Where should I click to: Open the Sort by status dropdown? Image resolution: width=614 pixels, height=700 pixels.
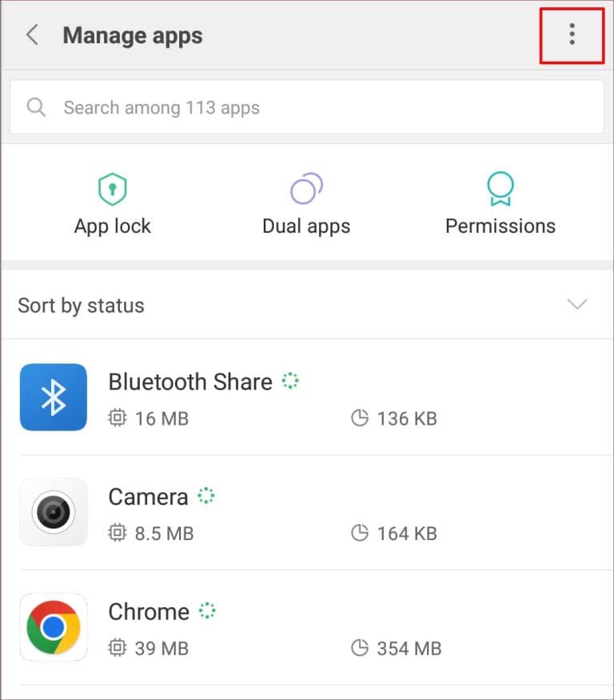point(80,306)
